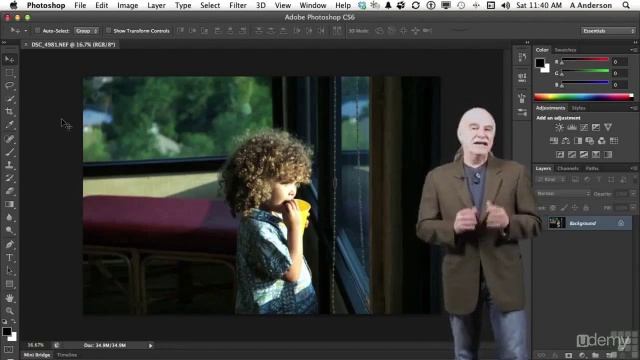Viewport: 640px width, 360px height.
Task: Add an Invert adjustment
Action: pyautogui.click(x=560, y=154)
